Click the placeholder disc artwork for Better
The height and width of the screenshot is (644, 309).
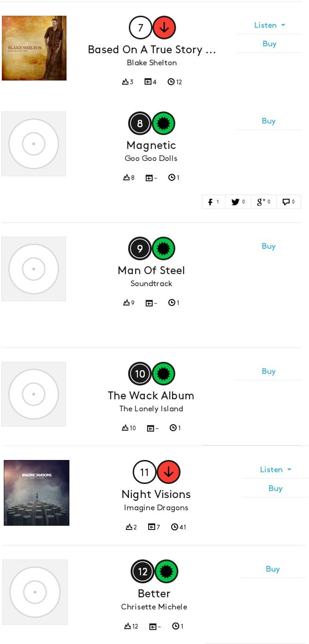coord(35,592)
